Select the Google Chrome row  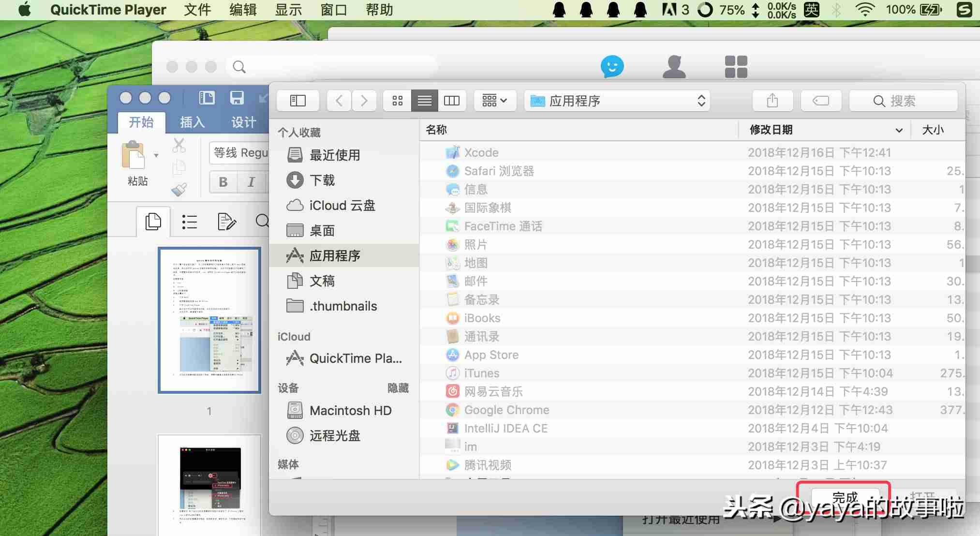[692, 410]
